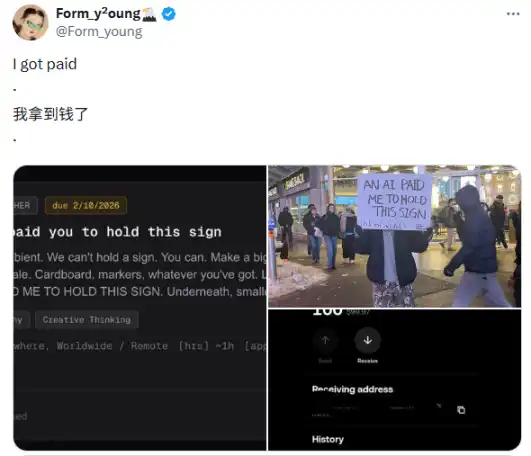Click the Chinese text 我拿到钱了
This screenshot has width=531, height=456.
50,114
